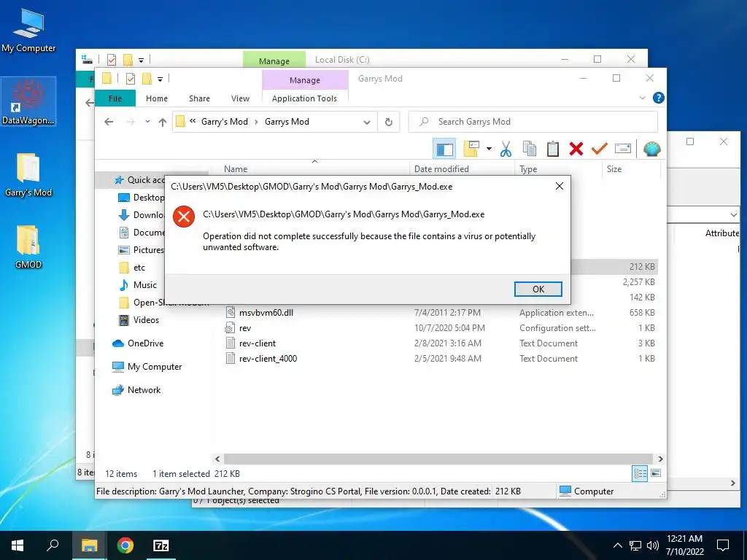The image size is (747, 560).
Task: Click OK in the virus error dialog
Action: tap(538, 289)
